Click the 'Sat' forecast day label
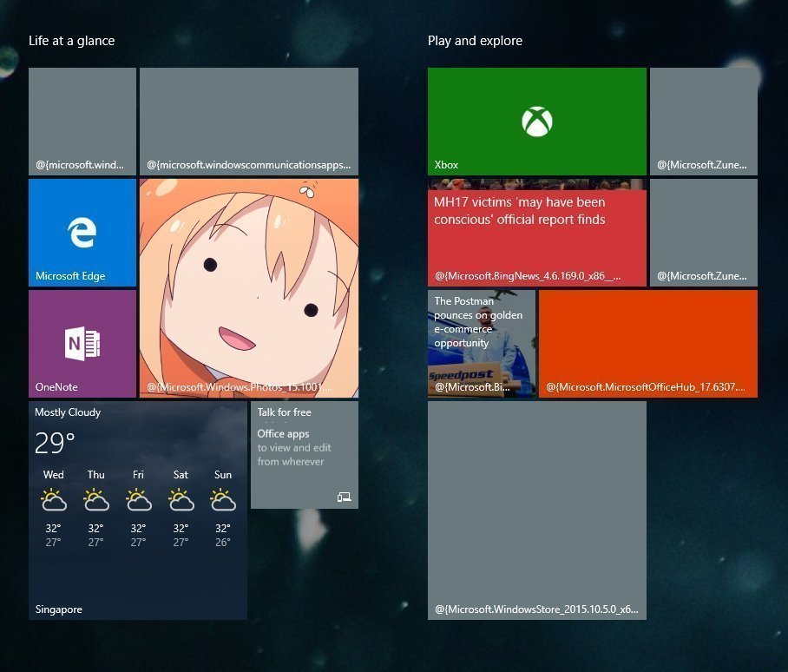 (x=181, y=474)
